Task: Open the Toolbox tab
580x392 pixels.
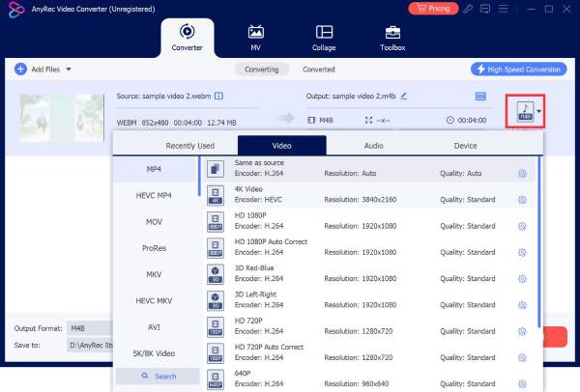Action: pos(392,38)
